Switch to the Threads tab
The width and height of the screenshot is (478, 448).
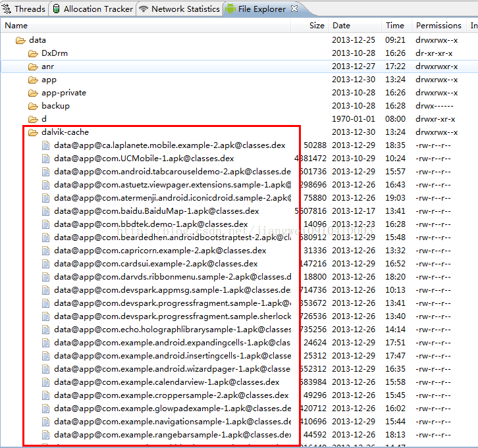tap(24, 9)
